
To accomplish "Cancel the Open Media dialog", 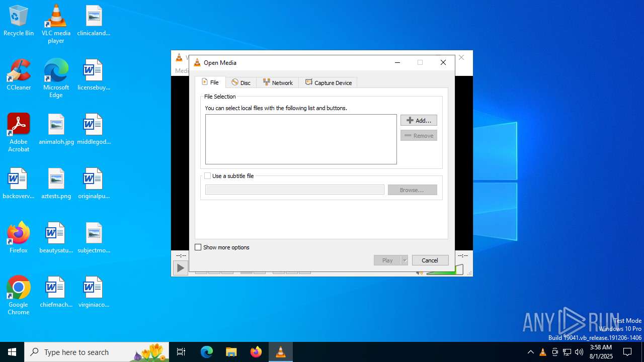I will pyautogui.click(x=430, y=260).
